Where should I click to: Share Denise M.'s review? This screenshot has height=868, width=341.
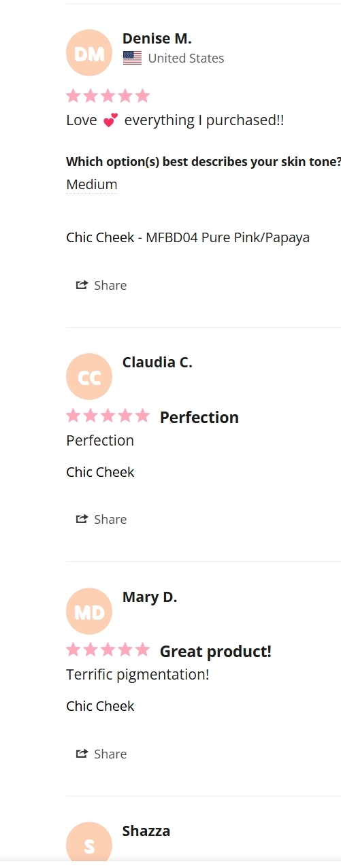point(101,285)
